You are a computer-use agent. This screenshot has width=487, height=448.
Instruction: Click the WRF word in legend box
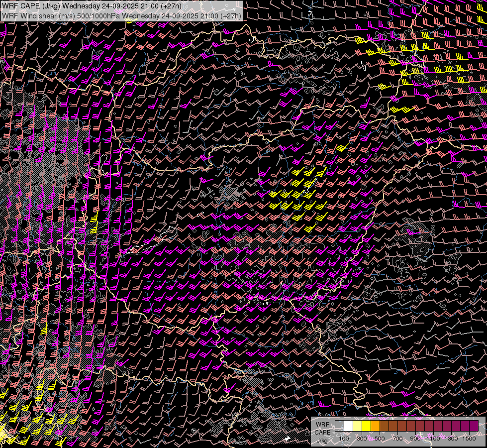(322, 424)
